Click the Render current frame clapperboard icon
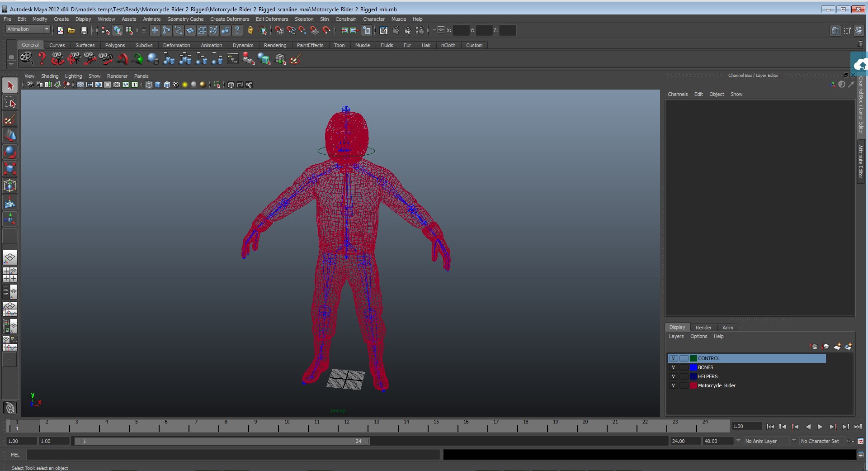Viewport: 868px width, 471px height. (x=396, y=30)
